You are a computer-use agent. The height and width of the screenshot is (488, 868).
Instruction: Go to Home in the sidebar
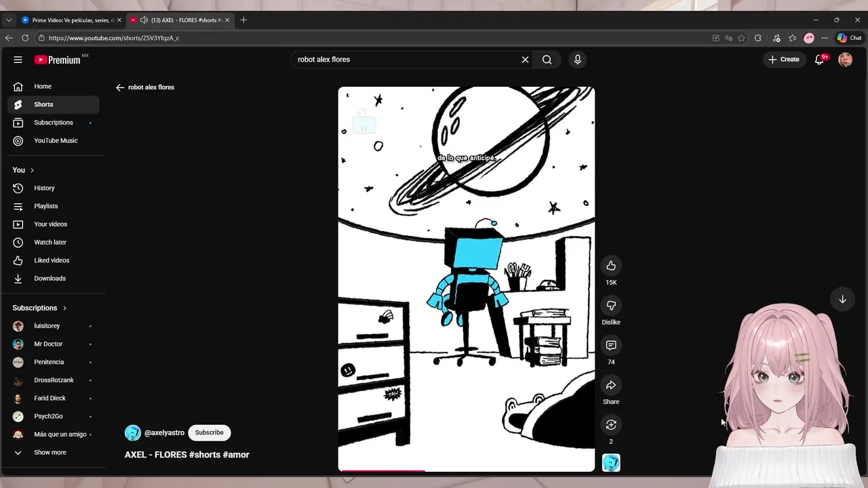click(54, 86)
